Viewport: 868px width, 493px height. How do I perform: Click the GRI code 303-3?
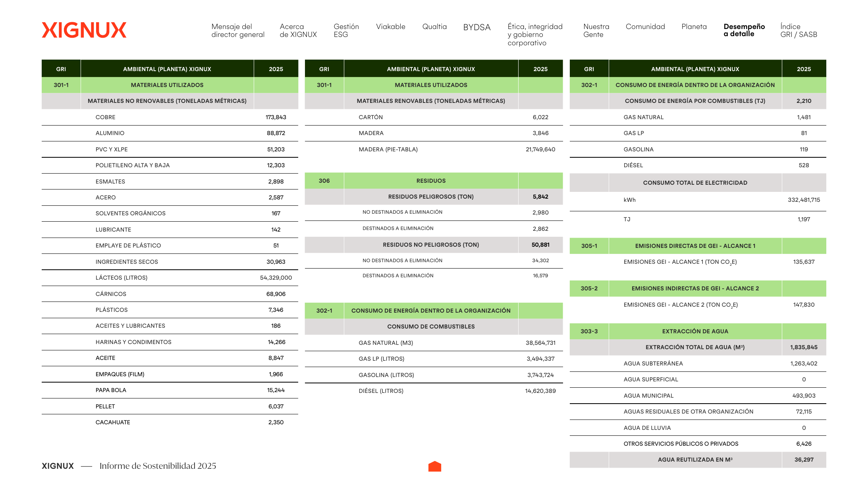(x=589, y=331)
